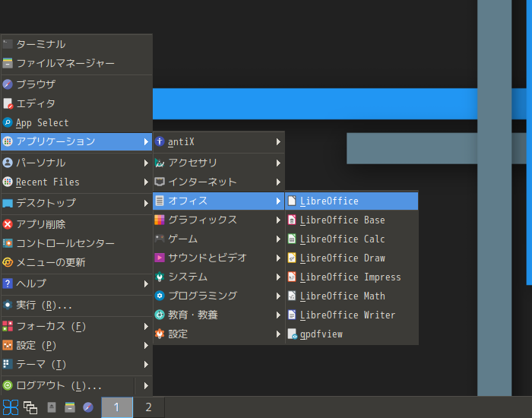Expand the ログアウト submenu arrow

[x=146, y=386]
